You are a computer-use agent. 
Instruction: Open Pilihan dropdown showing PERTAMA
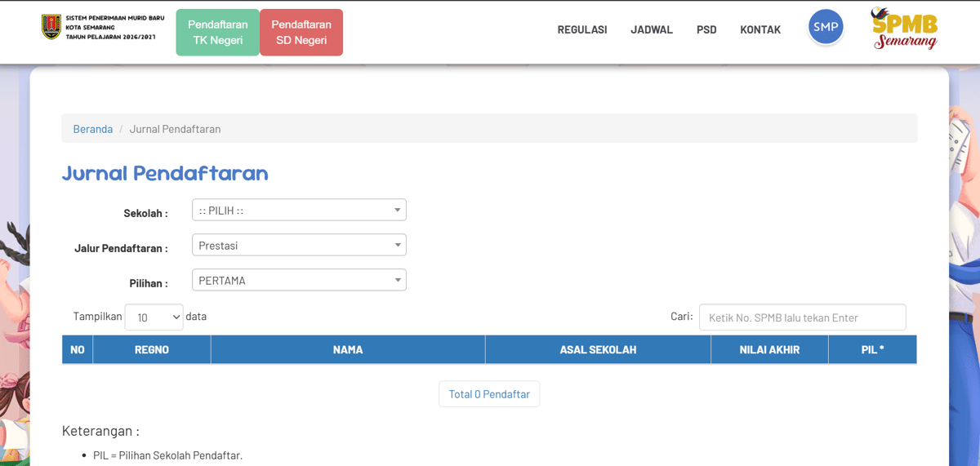point(299,281)
